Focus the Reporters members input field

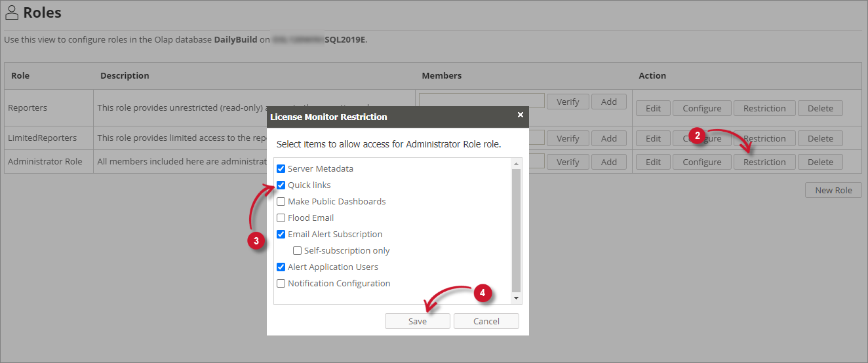click(x=482, y=100)
